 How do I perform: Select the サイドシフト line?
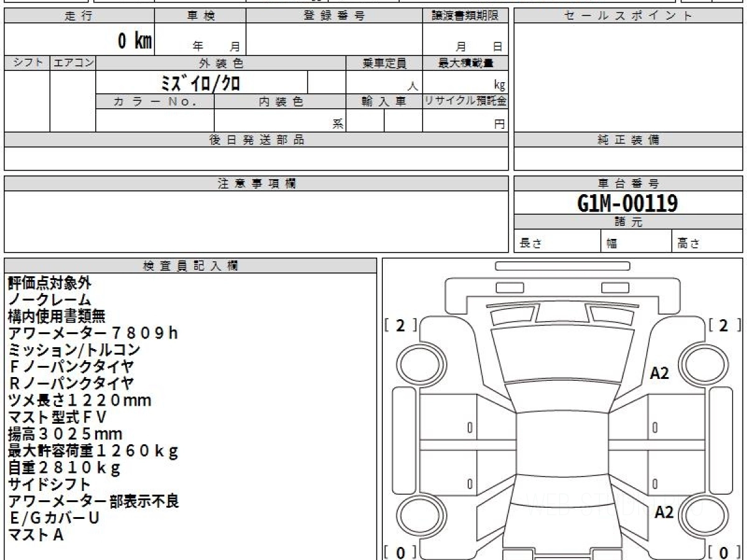pyautogui.click(x=49, y=484)
